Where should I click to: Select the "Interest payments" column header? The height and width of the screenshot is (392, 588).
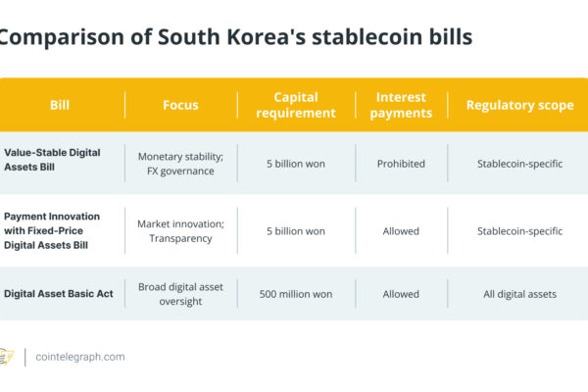pyautogui.click(x=403, y=105)
